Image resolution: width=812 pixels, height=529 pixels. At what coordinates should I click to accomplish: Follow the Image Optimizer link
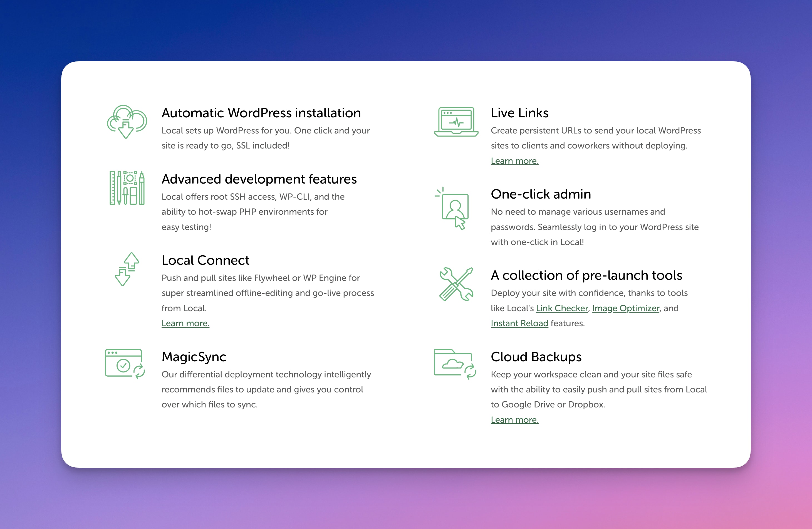click(x=626, y=308)
